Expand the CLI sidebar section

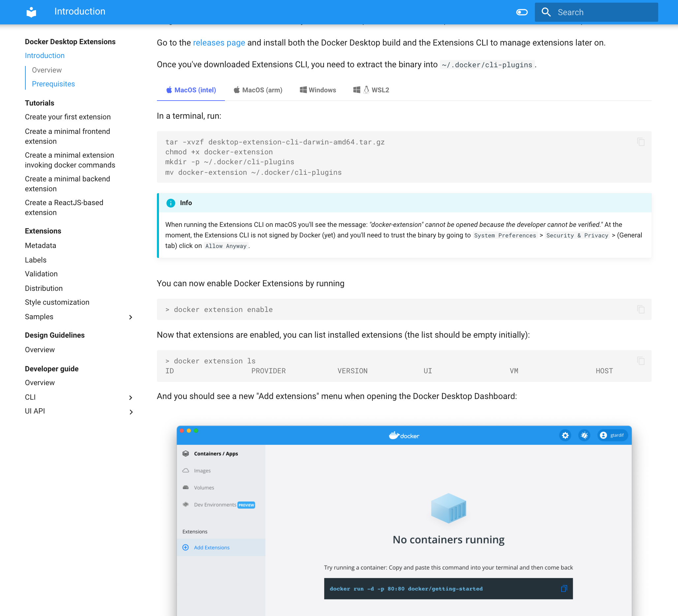[x=131, y=397]
